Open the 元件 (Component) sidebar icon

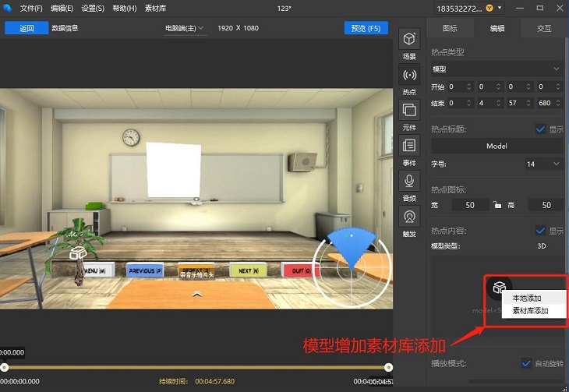pos(409,111)
